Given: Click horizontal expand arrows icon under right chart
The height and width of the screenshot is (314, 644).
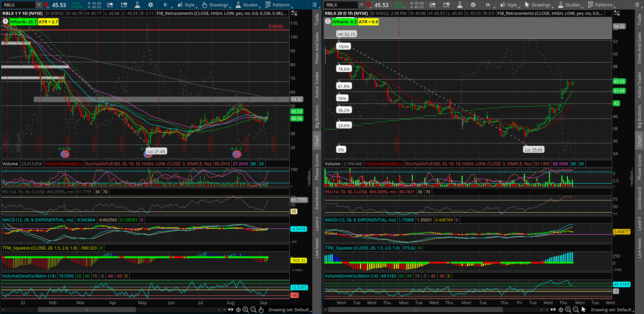Looking at the screenshot, I should click(553, 309).
